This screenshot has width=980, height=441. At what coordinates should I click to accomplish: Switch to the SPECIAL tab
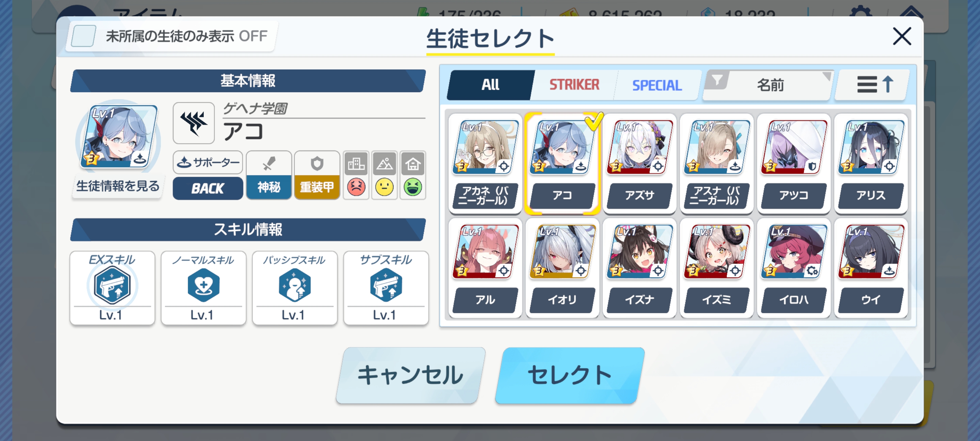657,85
